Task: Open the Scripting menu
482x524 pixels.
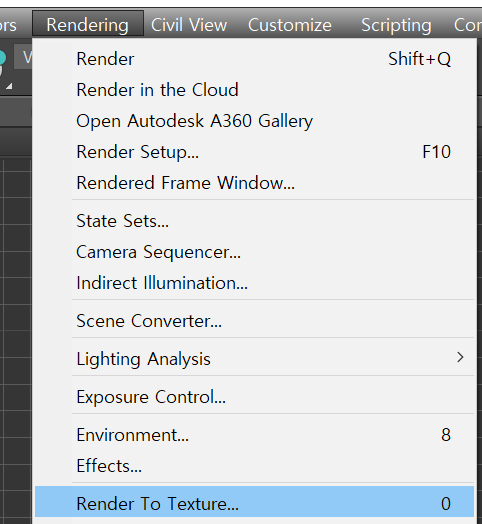Action: 396,25
